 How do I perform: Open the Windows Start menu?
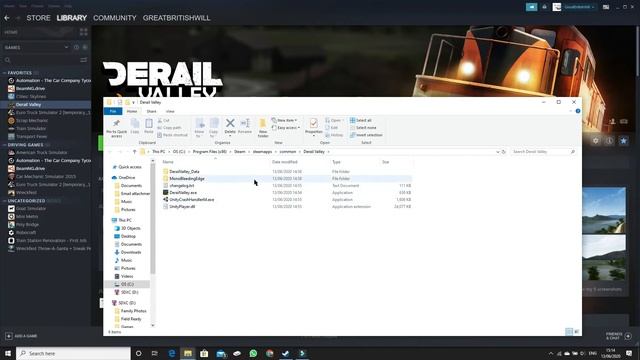(x=7, y=353)
